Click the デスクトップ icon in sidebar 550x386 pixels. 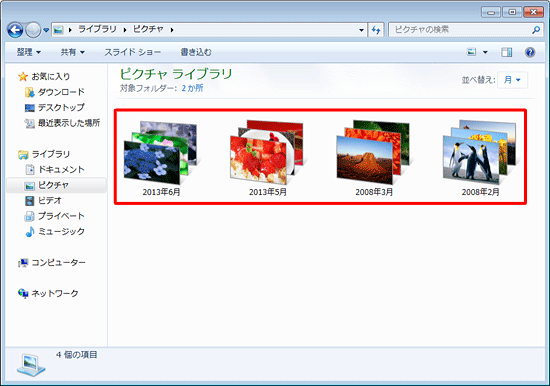(29, 108)
